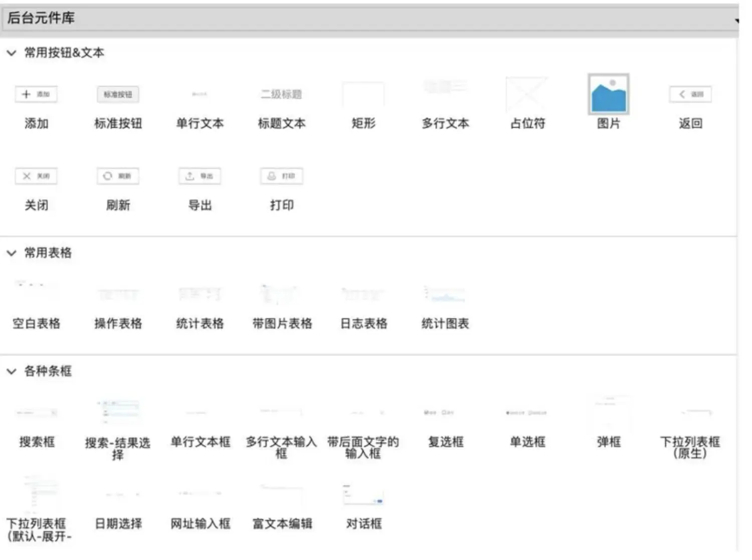Select the 导出 (Export) button widget
This screenshot has height=560, width=752.
click(200, 176)
